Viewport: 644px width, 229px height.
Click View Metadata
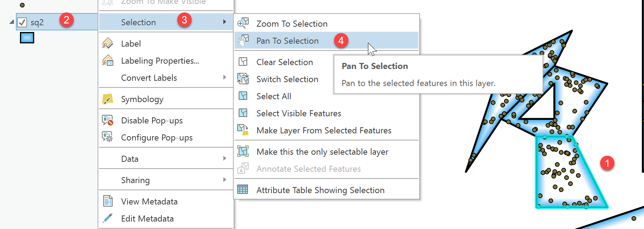(149, 201)
